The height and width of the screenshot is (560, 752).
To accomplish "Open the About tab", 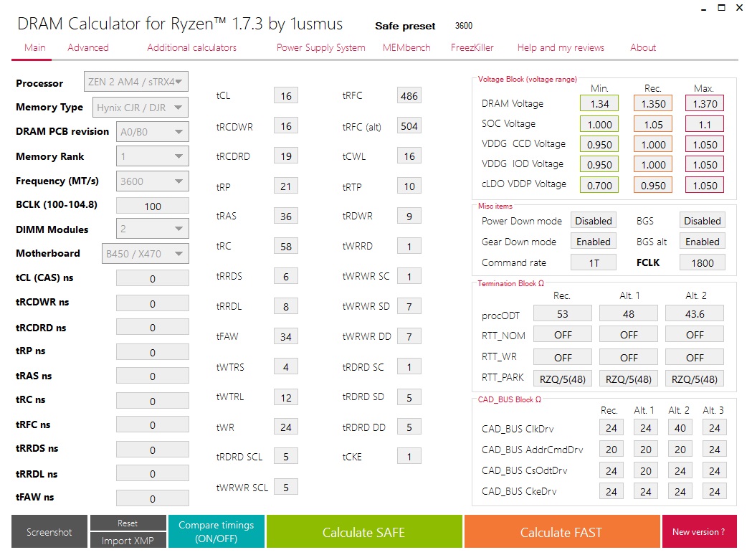I will (x=642, y=47).
